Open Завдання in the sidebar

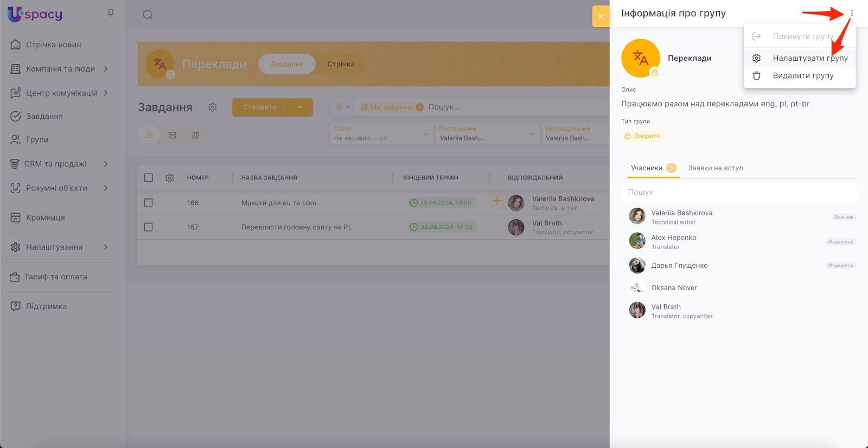(44, 116)
